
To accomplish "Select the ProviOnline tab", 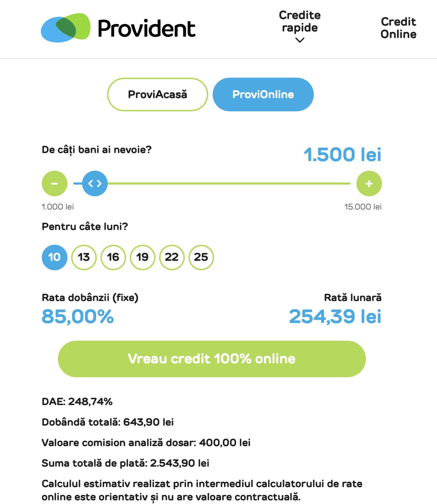I will pyautogui.click(x=263, y=94).
